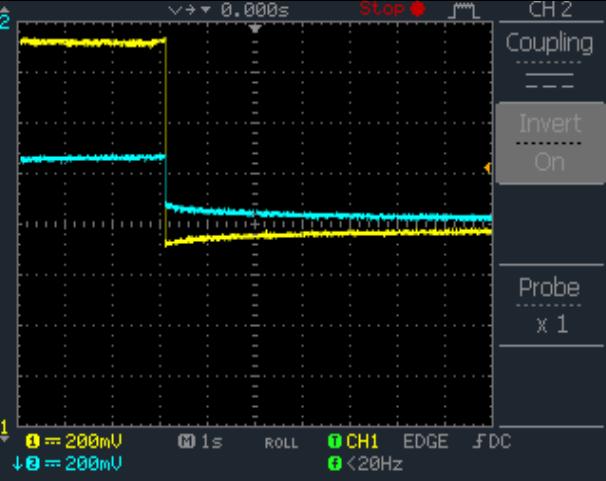Image resolution: width=606 pixels, height=481 pixels.
Task: Click the trigger position marker at top of grid
Action: [x=255, y=29]
